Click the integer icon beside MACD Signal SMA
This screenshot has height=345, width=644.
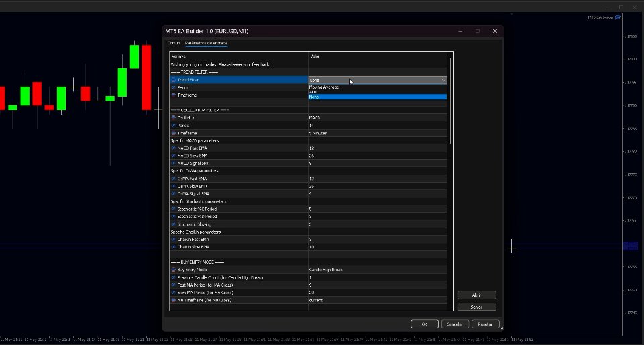point(173,164)
